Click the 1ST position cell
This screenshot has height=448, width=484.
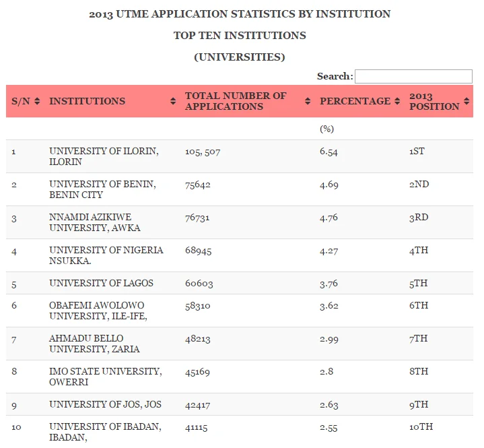tap(417, 151)
